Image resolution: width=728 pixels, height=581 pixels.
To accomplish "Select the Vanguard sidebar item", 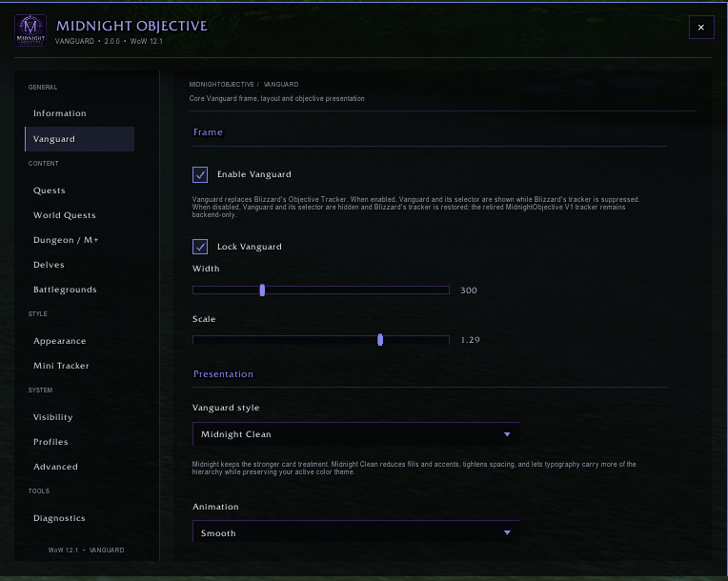I will coord(79,139).
